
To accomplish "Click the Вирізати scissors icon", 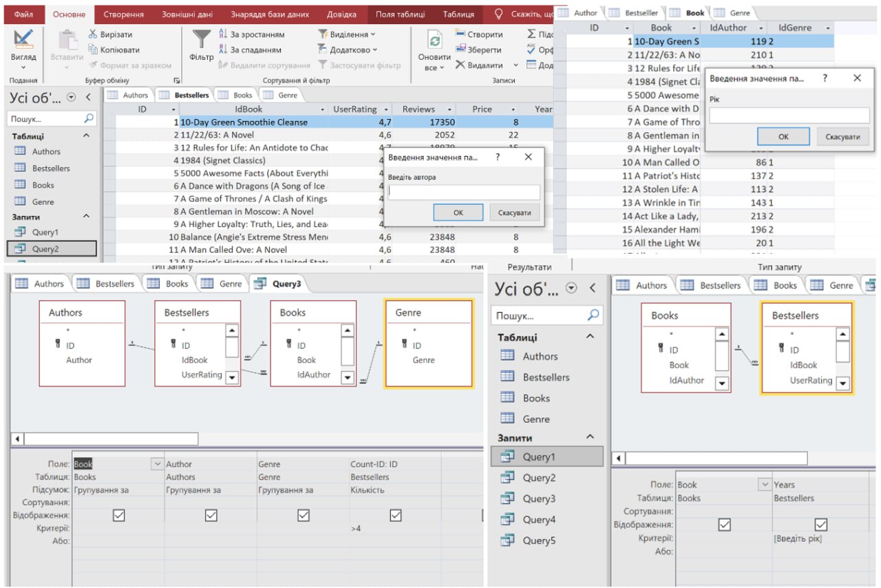I will tap(94, 34).
